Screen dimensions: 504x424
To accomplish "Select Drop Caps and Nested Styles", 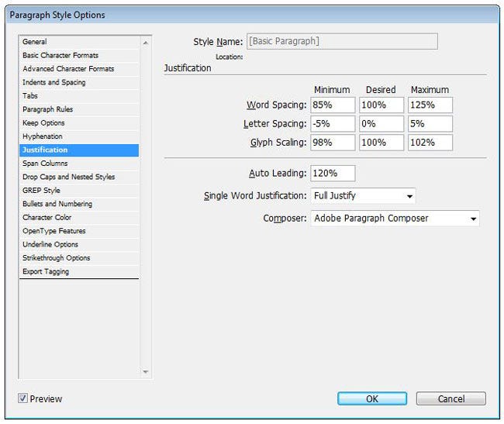I will pyautogui.click(x=79, y=177).
